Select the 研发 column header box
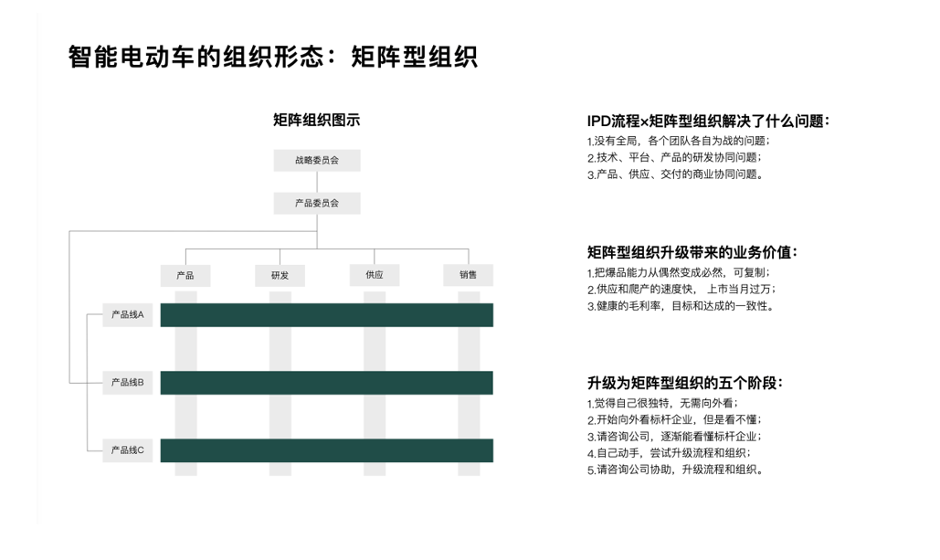The height and width of the screenshot is (560, 940). (280, 275)
